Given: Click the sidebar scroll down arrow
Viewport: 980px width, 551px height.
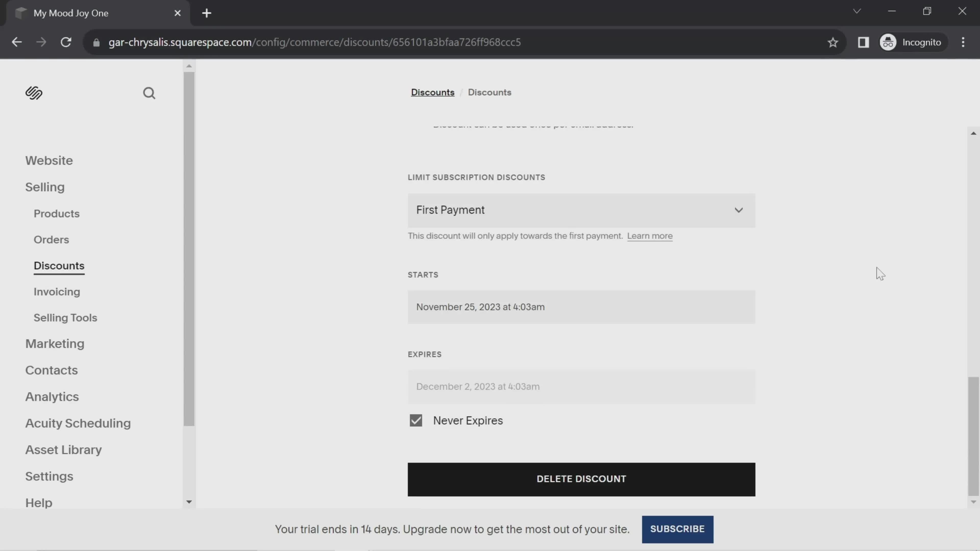Looking at the screenshot, I should 189,502.
